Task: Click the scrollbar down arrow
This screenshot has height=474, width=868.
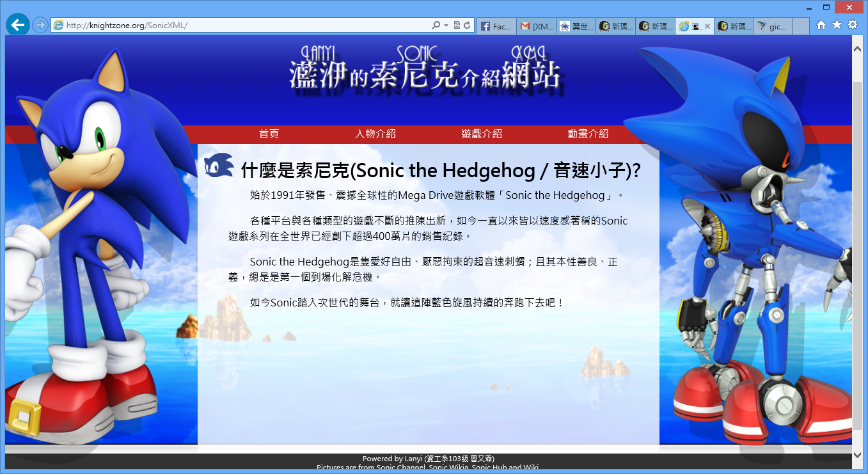Action: [x=857, y=455]
